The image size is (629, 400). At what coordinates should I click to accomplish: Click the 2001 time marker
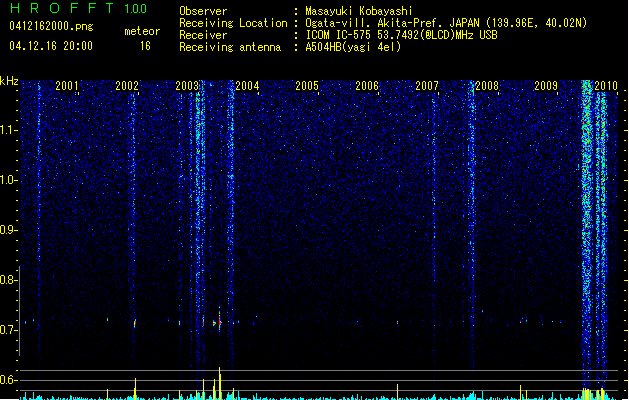pos(67,85)
